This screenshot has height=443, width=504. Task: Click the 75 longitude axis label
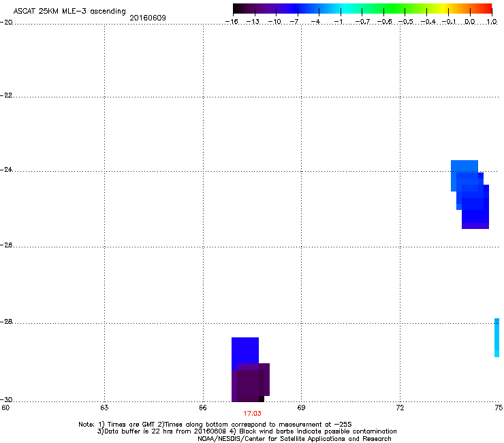[499, 408]
